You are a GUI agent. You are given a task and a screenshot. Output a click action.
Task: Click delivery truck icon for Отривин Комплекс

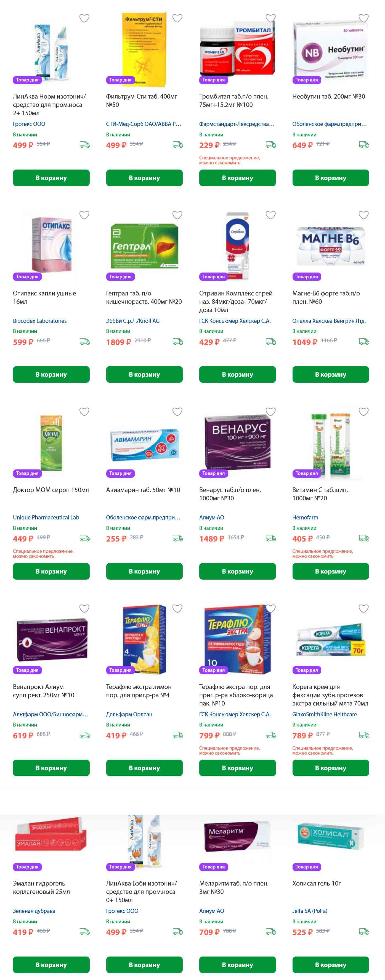coord(270,342)
